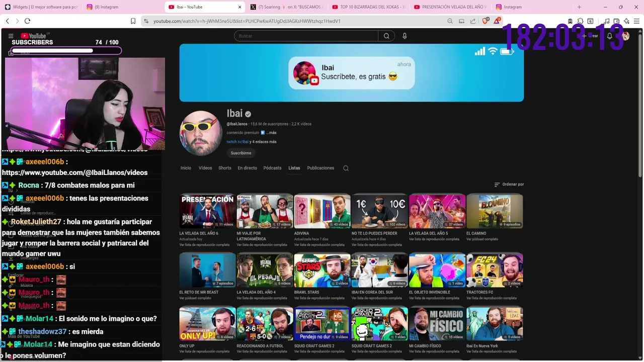The height and width of the screenshot is (362, 644).
Task: Reload the current page
Action: click(x=27, y=21)
